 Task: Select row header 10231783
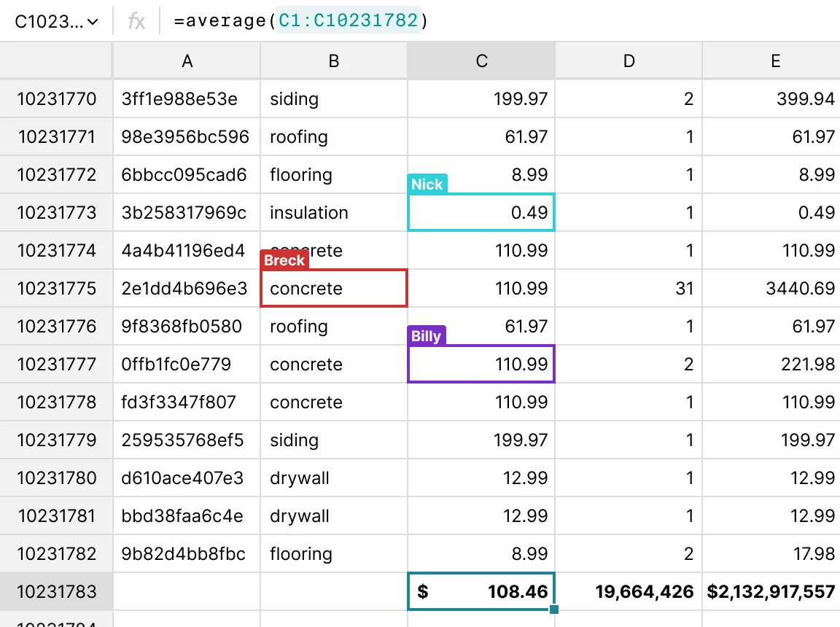pyautogui.click(x=57, y=592)
